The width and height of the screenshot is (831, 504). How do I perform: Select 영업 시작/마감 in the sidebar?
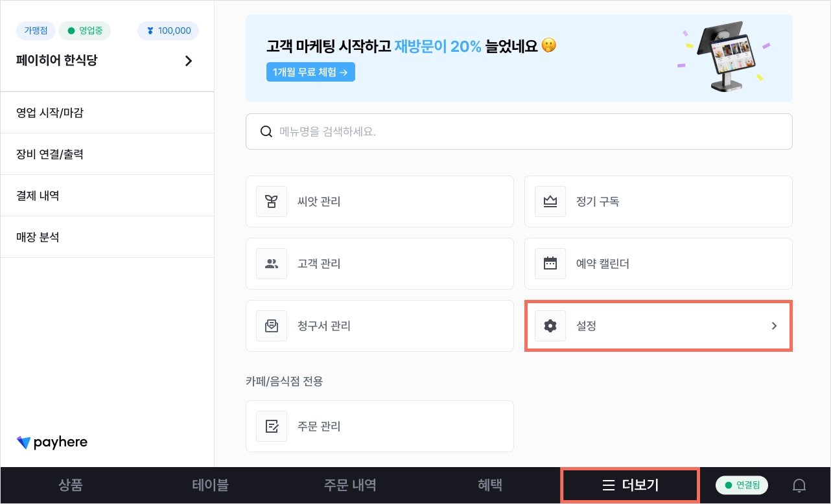[107, 113]
